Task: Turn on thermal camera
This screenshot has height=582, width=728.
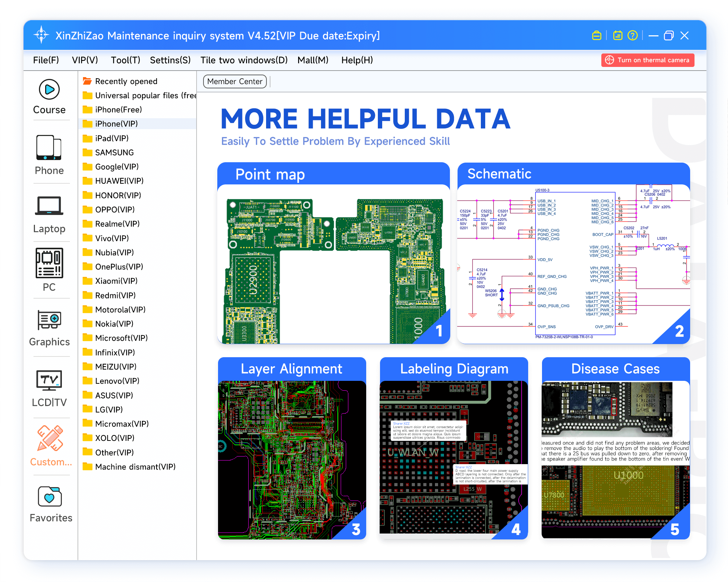Action: [648, 60]
